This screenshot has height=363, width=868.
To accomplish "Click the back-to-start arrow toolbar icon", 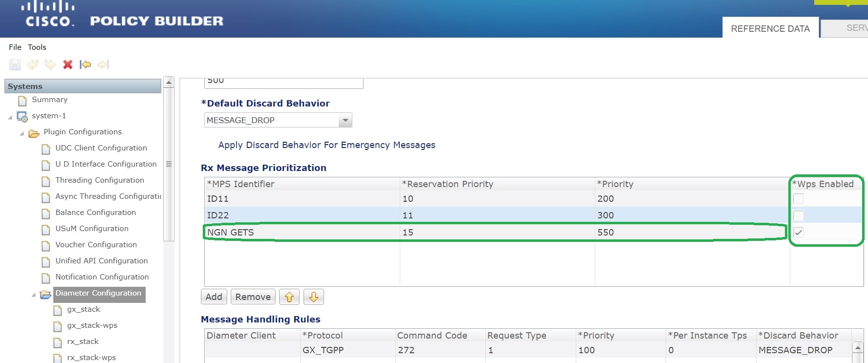I will tap(86, 64).
